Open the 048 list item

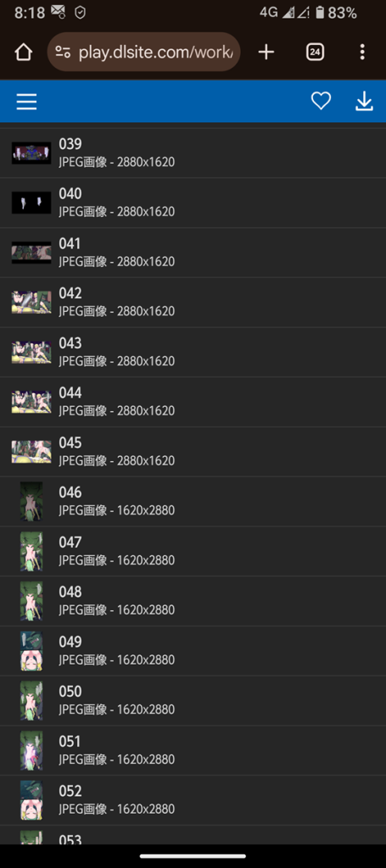[193, 601]
